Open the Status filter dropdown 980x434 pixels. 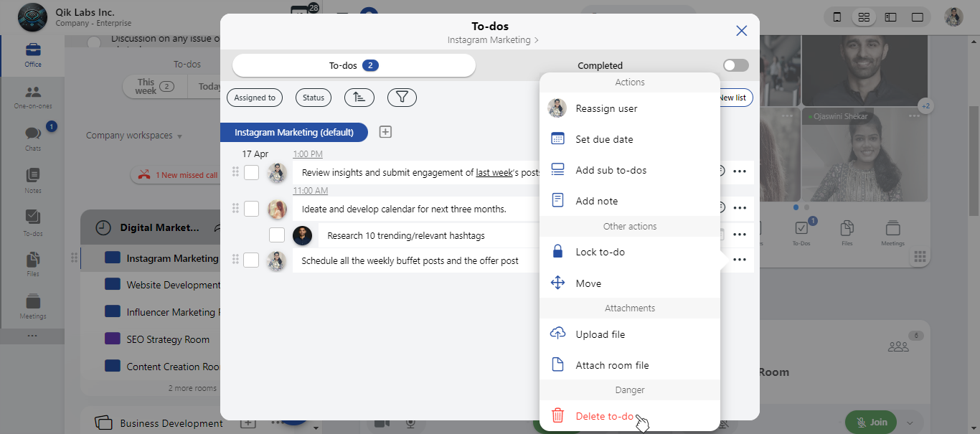[x=314, y=98]
